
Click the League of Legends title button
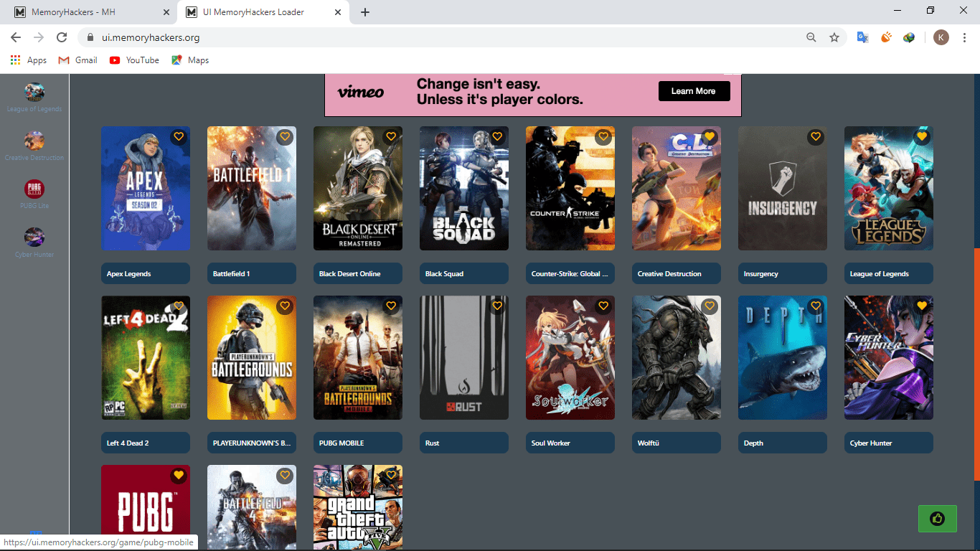coord(889,273)
